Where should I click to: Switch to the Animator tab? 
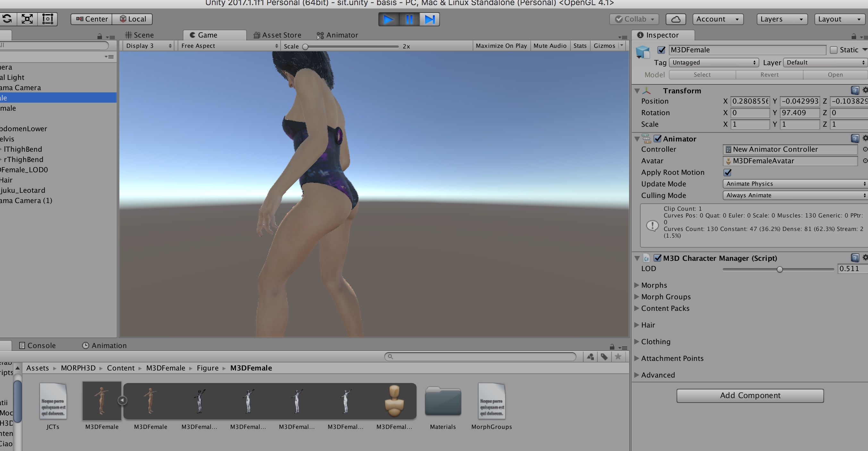coord(337,35)
